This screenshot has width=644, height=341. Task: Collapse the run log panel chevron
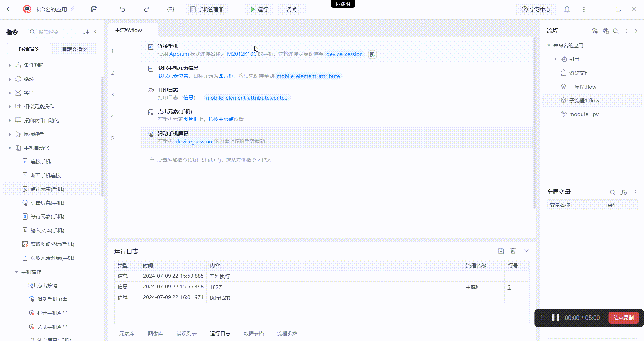[x=526, y=251]
